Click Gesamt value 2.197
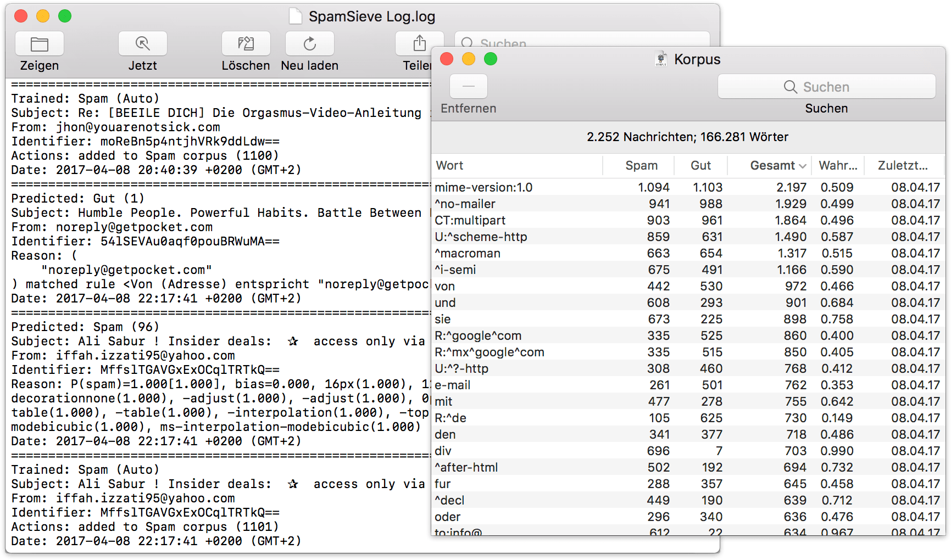 (791, 187)
